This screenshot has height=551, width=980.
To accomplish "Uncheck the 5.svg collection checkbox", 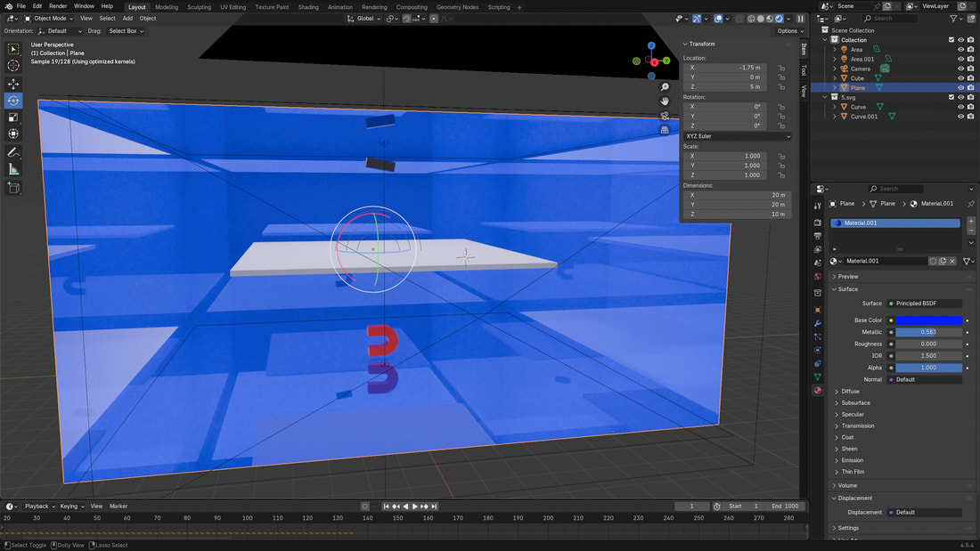I will [951, 97].
